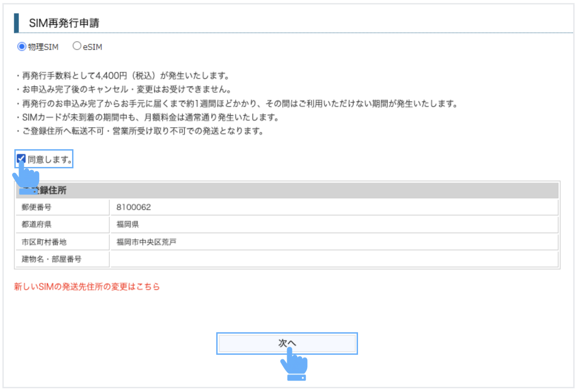Click the 転送不可 shipping notice line
The width and height of the screenshot is (578, 392).
coord(142,131)
